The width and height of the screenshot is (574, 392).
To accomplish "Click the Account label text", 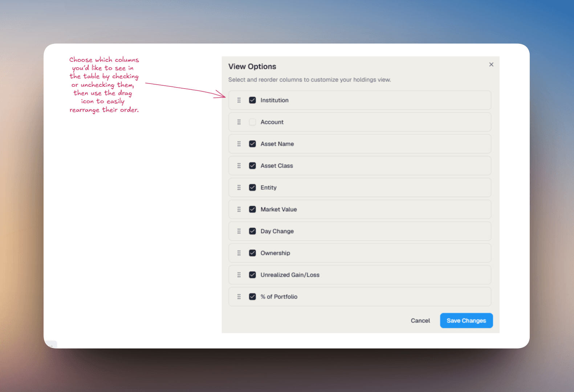I will (272, 122).
